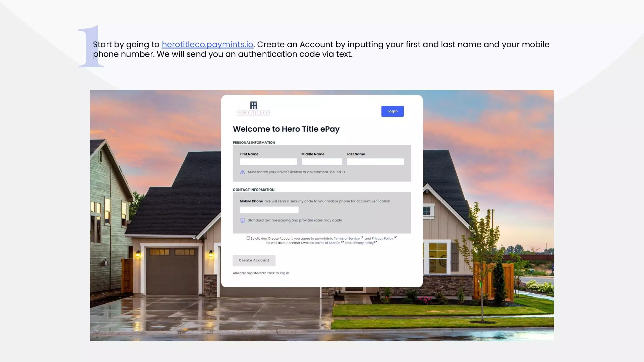Click the Login menu button top right
The image size is (644, 362).
pyautogui.click(x=392, y=111)
